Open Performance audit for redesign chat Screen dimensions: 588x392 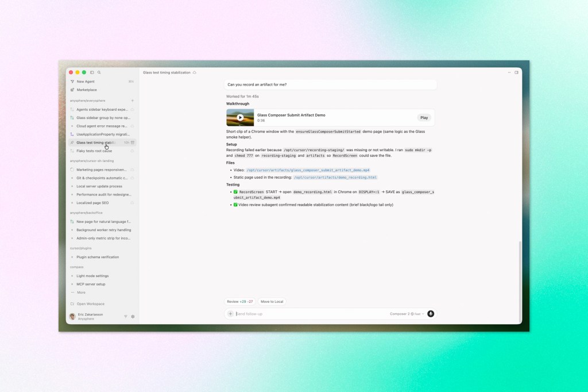pyautogui.click(x=103, y=194)
